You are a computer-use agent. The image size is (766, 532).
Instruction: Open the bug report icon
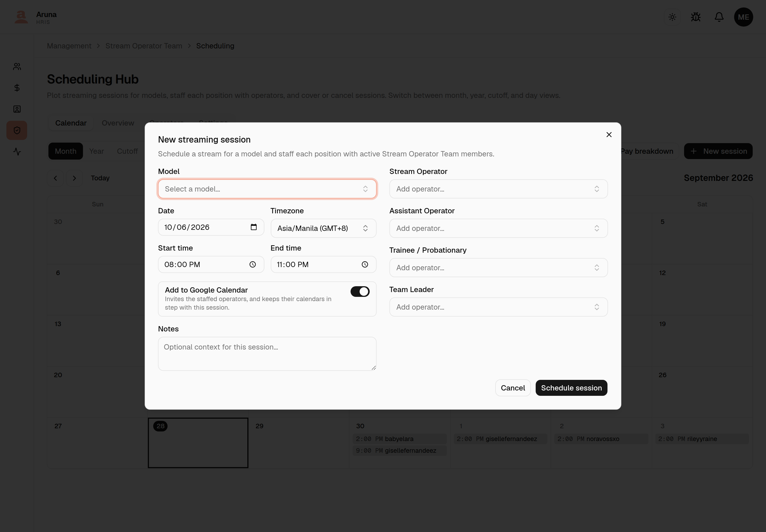point(695,17)
